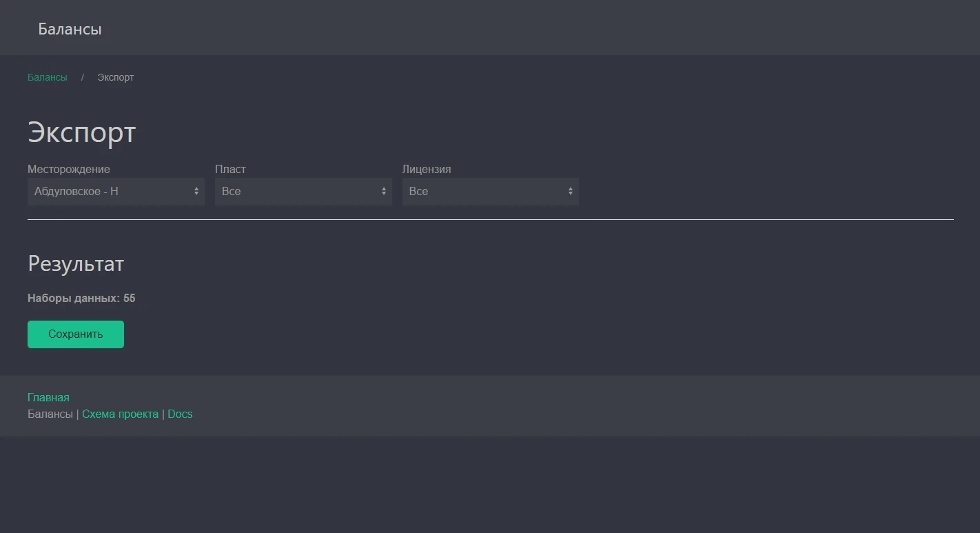Click the Месторождение field label
This screenshot has width=980, height=533.
point(68,169)
